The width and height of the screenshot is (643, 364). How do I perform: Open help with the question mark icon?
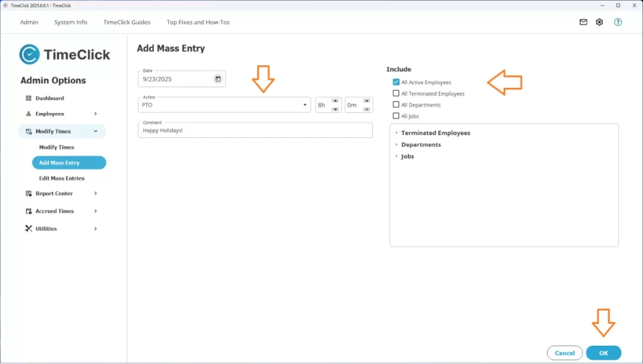[617, 22]
